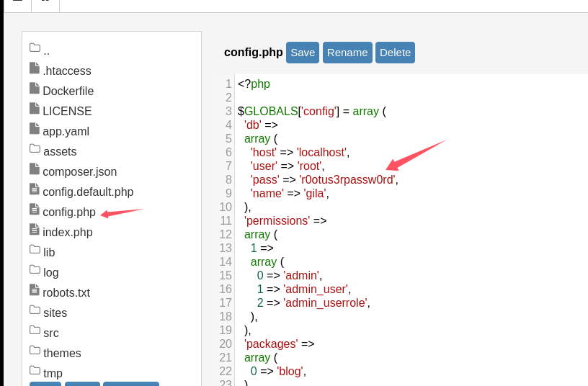Click the 'pass' line in code editor
Image resolution: width=588 pixels, height=386 pixels.
pyautogui.click(x=324, y=180)
